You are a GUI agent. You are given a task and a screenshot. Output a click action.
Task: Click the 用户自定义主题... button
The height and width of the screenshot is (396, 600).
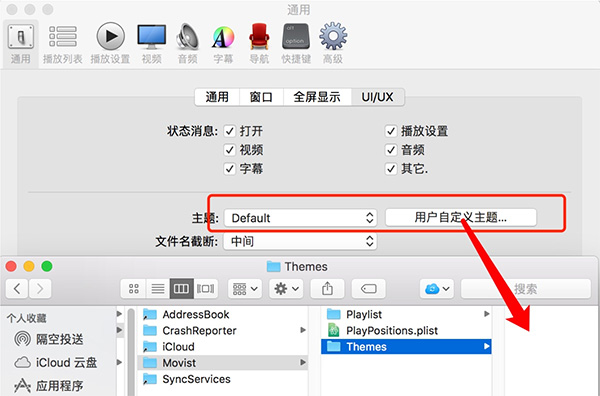(x=461, y=218)
